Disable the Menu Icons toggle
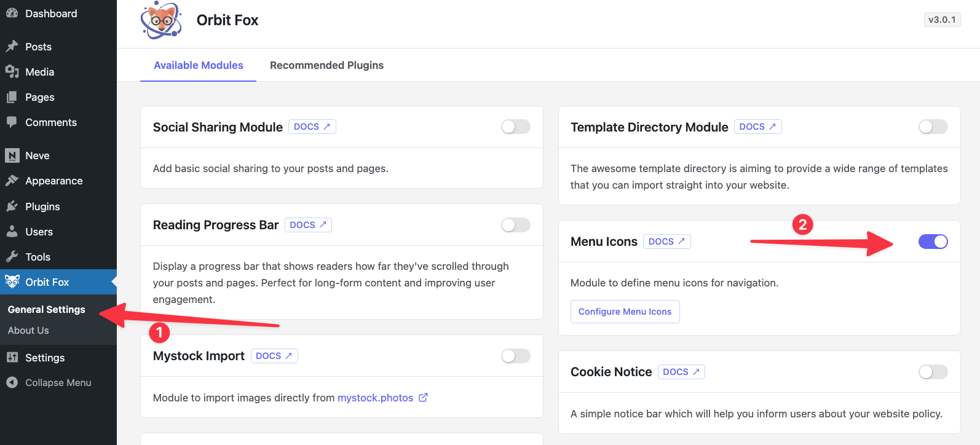 (x=933, y=242)
